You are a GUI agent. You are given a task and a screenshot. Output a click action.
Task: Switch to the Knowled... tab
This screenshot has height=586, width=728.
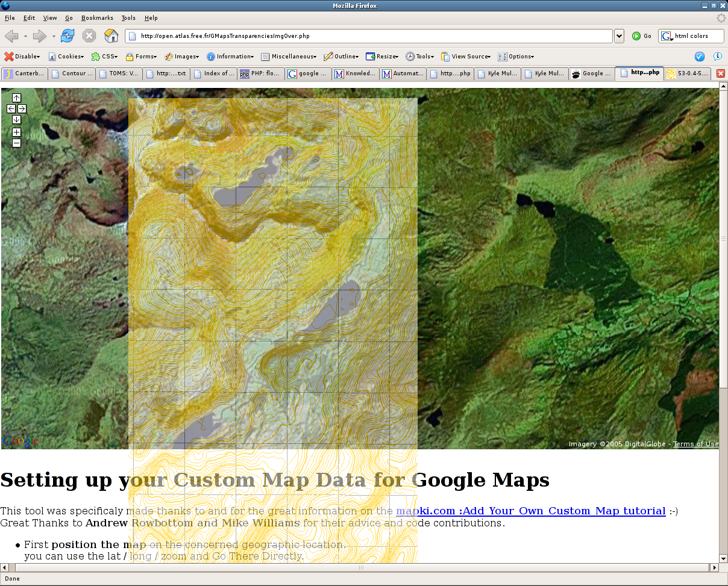(x=356, y=73)
